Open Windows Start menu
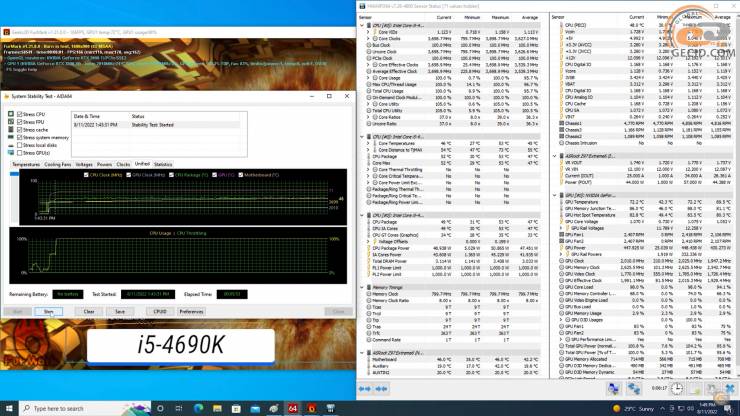The image size is (740, 416). (x=9, y=408)
